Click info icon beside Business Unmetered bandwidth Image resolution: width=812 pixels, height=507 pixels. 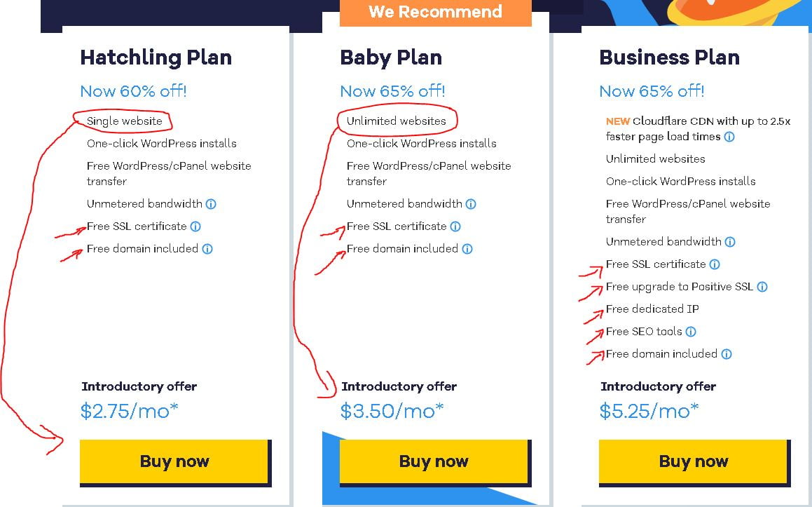(730, 242)
